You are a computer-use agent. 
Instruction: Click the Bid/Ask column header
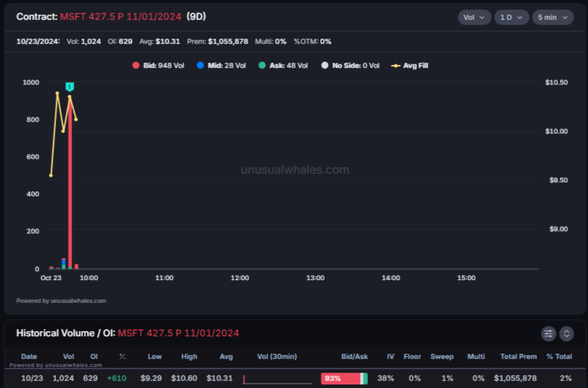[354, 357]
